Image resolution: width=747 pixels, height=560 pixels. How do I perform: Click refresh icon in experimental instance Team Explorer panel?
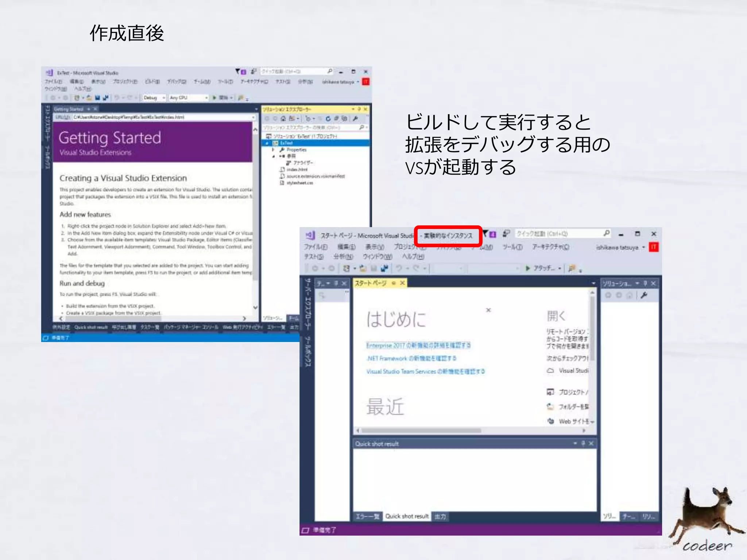(322, 296)
